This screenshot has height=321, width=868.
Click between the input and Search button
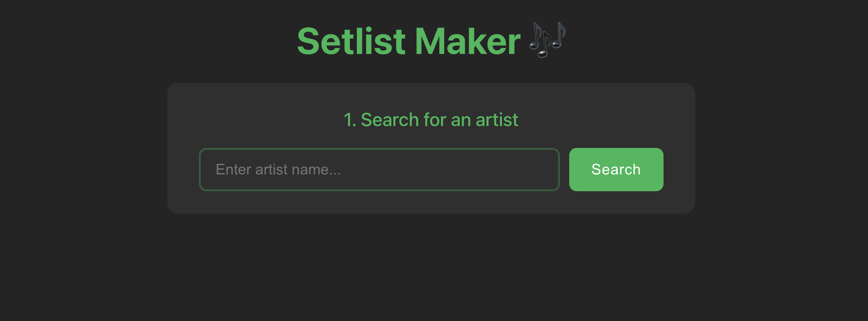564,169
